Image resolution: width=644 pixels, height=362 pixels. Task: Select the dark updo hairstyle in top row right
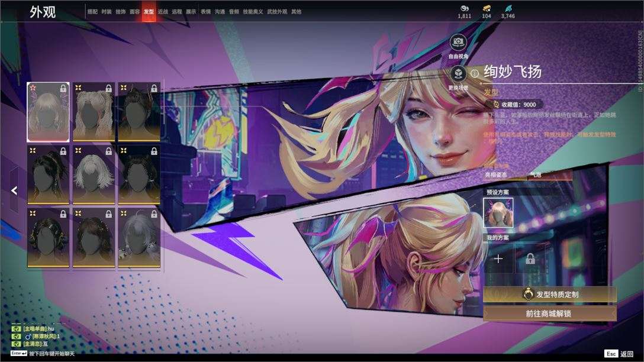[139, 112]
